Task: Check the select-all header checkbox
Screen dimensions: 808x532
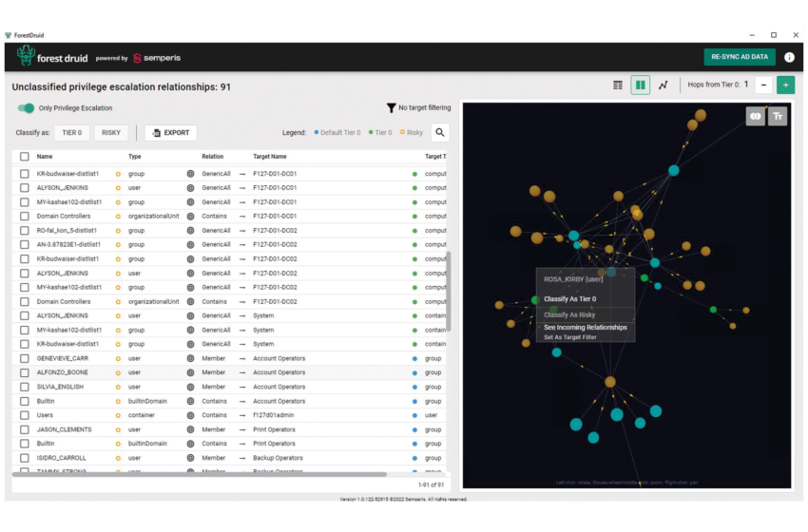Action: [x=25, y=157]
